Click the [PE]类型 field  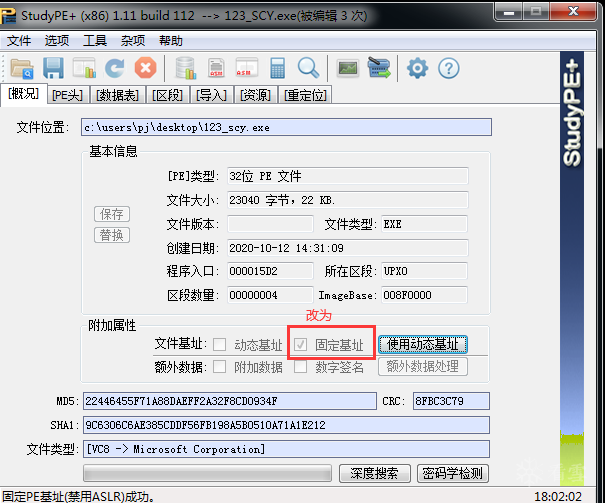tap(348, 176)
